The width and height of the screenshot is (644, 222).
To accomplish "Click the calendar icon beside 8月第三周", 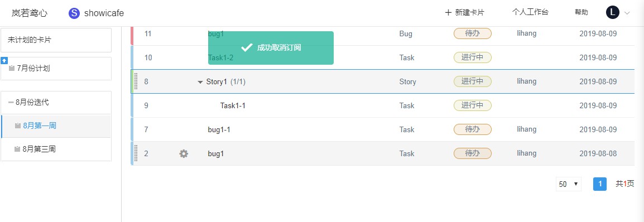I will (x=17, y=149).
